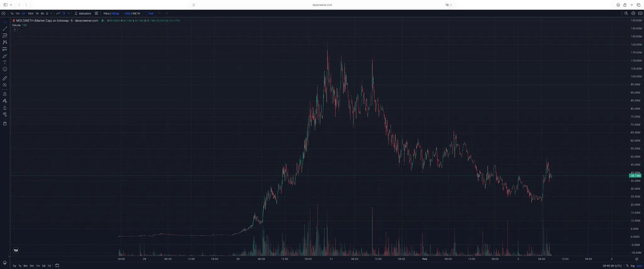Open the chart style dropdown arrow
This screenshot has width=644, height=269.
(x=69, y=13)
